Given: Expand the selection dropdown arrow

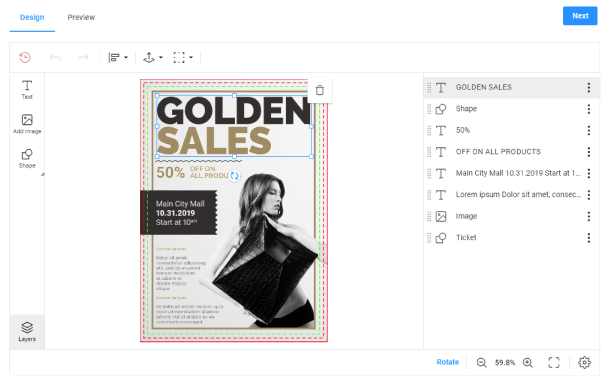Looking at the screenshot, I should pyautogui.click(x=191, y=58).
